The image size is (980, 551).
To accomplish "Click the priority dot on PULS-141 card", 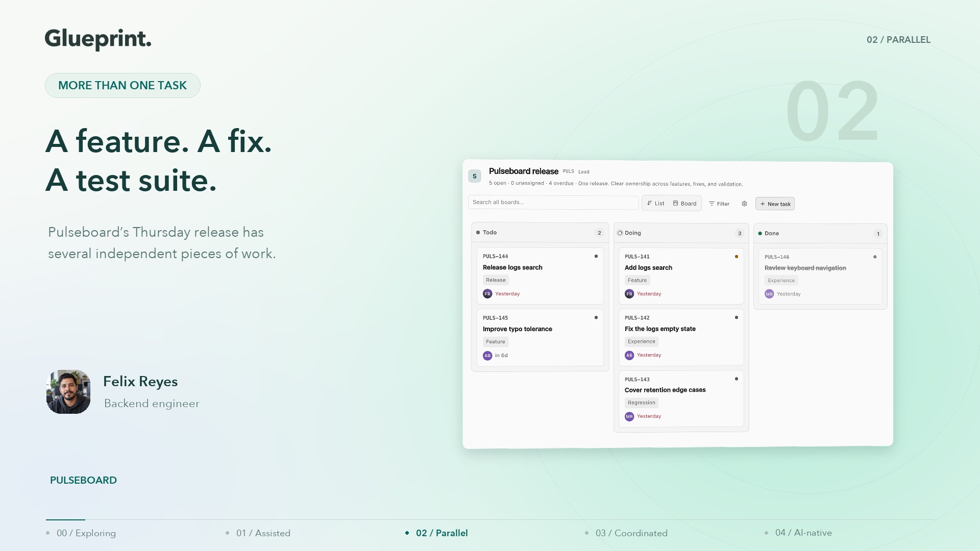I will (737, 257).
